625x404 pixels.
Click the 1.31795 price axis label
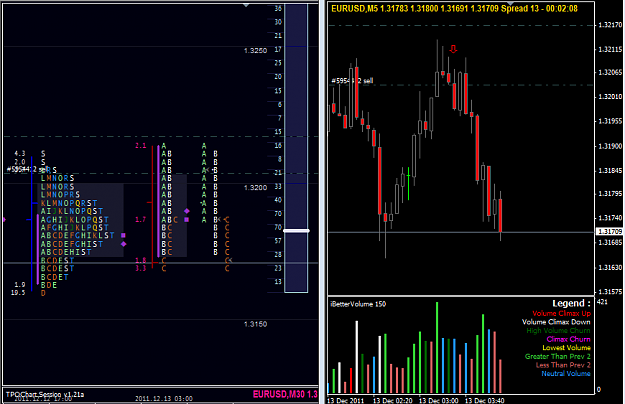[x=610, y=194]
